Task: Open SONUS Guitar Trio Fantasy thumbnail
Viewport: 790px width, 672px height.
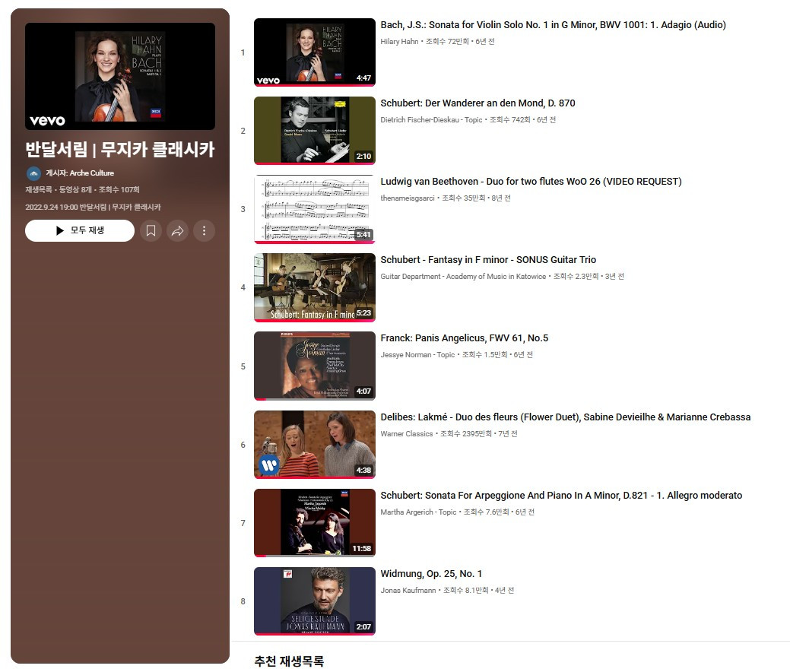Action: pyautogui.click(x=314, y=287)
